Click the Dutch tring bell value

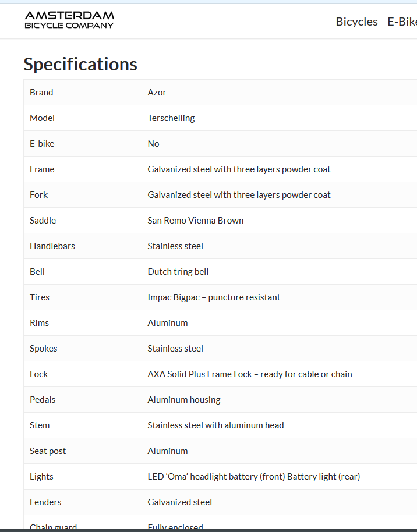[178, 272]
